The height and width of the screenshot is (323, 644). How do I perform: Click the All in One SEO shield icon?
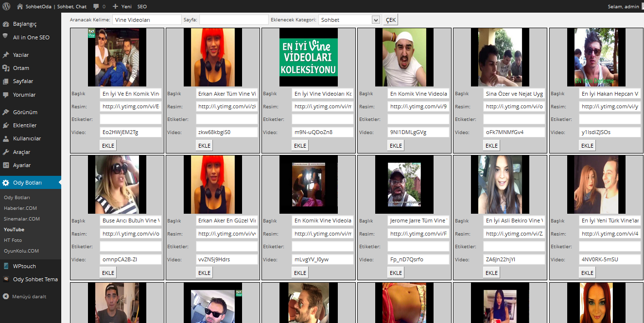tap(5, 36)
